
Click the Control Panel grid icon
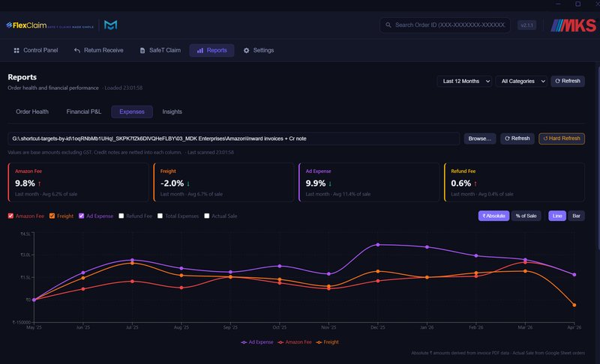pyautogui.click(x=16, y=50)
